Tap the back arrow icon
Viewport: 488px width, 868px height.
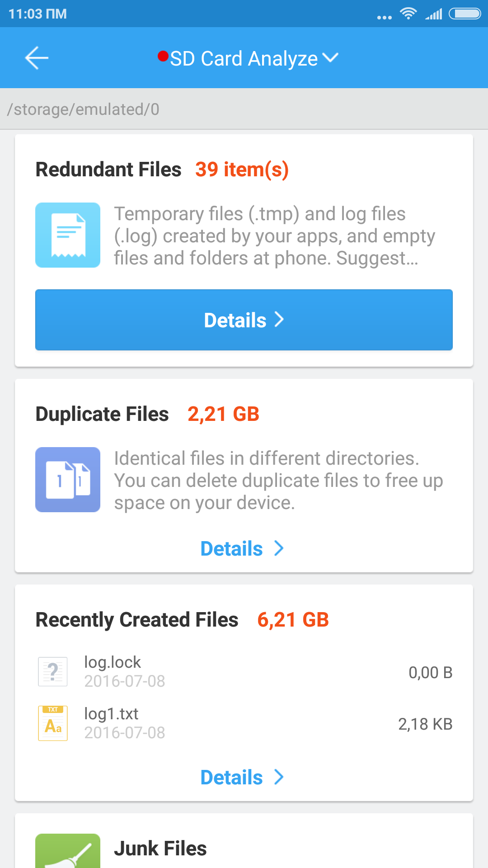tap(37, 58)
